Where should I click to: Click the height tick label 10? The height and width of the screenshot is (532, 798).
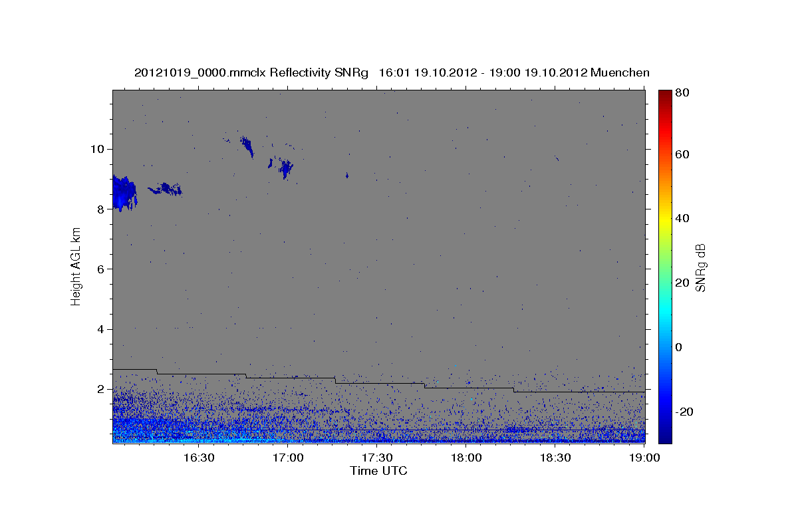pos(99,148)
